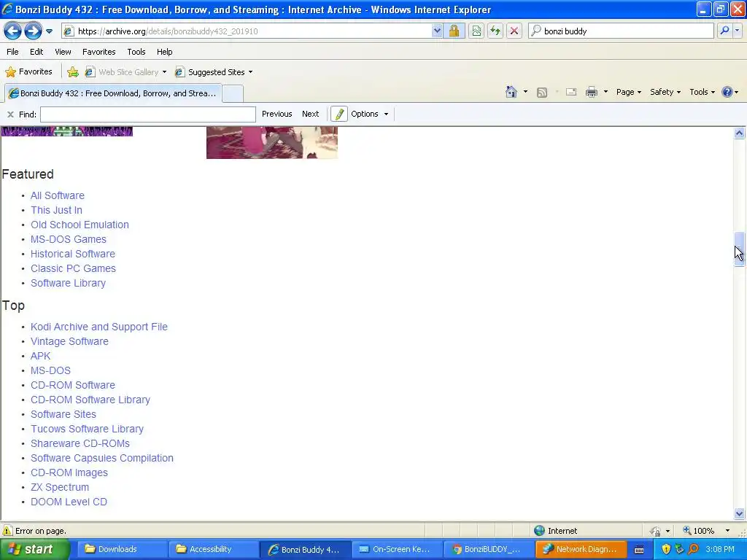This screenshot has width=747, height=560.
Task: Go back with the Back arrow button
Action: (12, 31)
